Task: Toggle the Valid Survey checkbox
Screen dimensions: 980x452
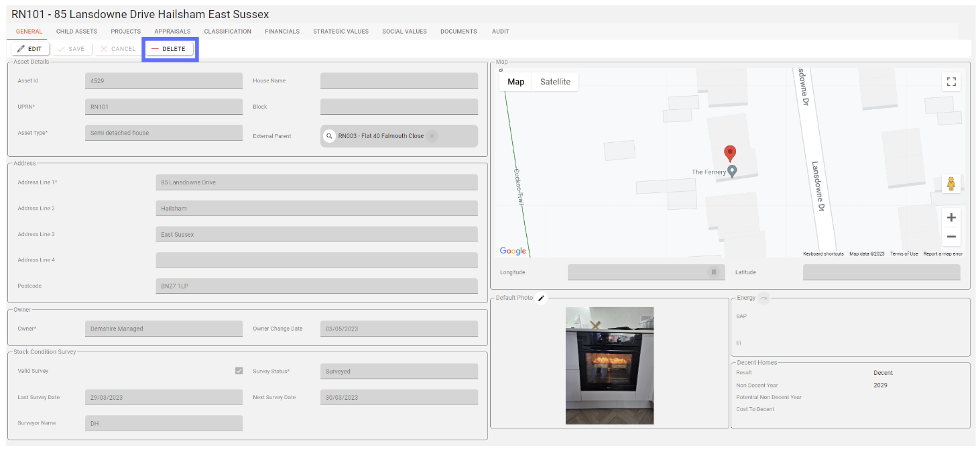Action: (239, 371)
